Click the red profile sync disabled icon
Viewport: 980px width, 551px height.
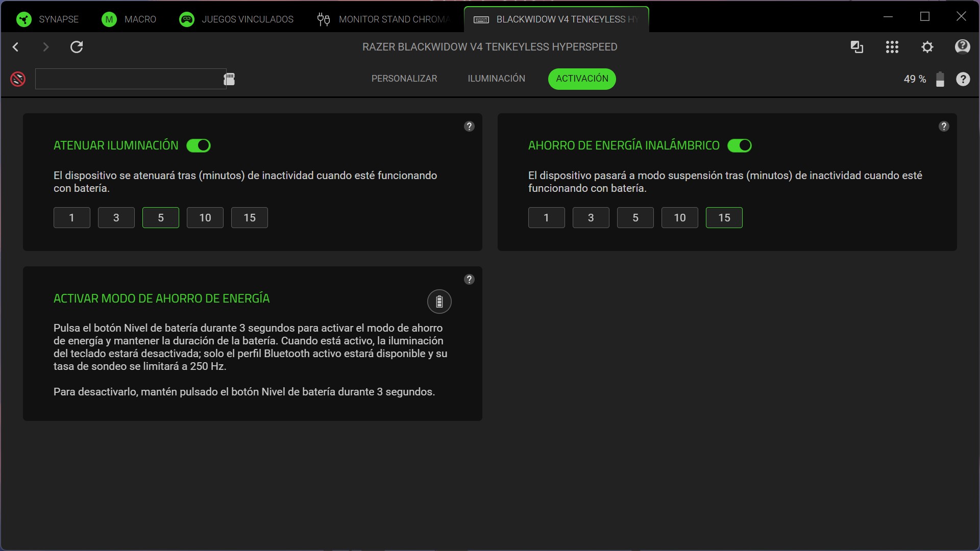(18, 79)
